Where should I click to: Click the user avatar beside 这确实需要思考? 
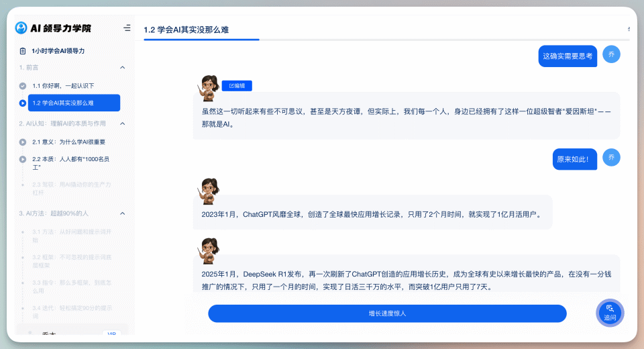click(611, 54)
